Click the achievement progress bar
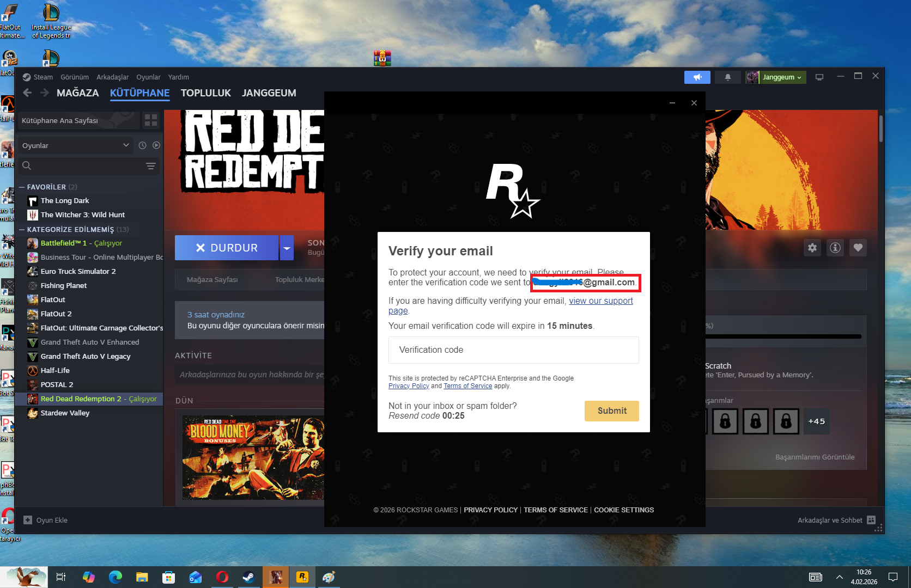Viewport: 911px width, 588px height. click(784, 336)
